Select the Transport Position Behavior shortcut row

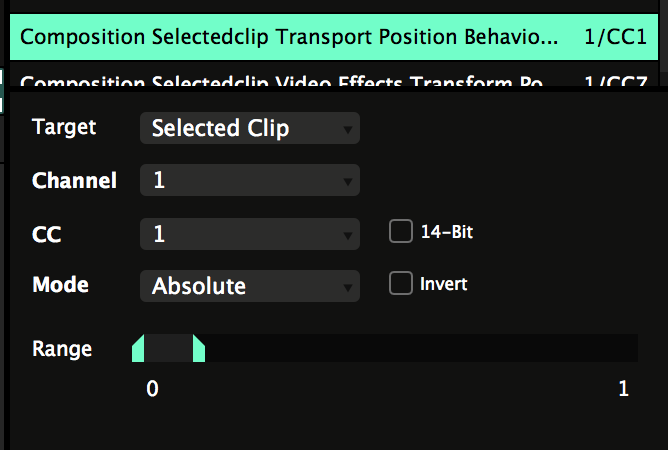[x=290, y=38]
